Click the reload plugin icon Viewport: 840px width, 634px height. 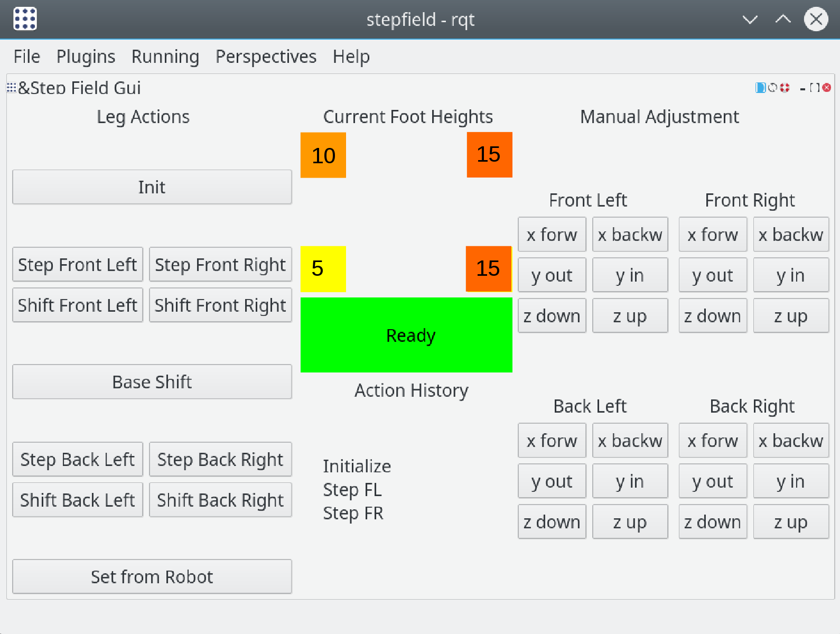(x=772, y=88)
